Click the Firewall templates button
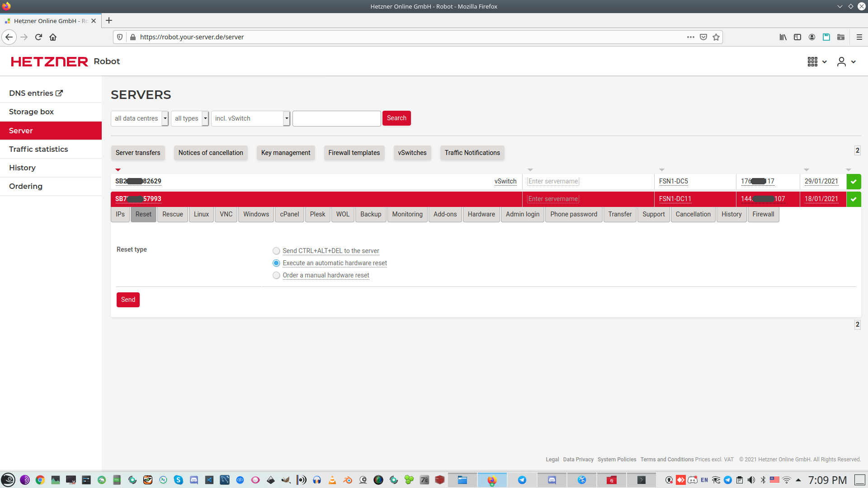The width and height of the screenshot is (868, 488). (354, 153)
